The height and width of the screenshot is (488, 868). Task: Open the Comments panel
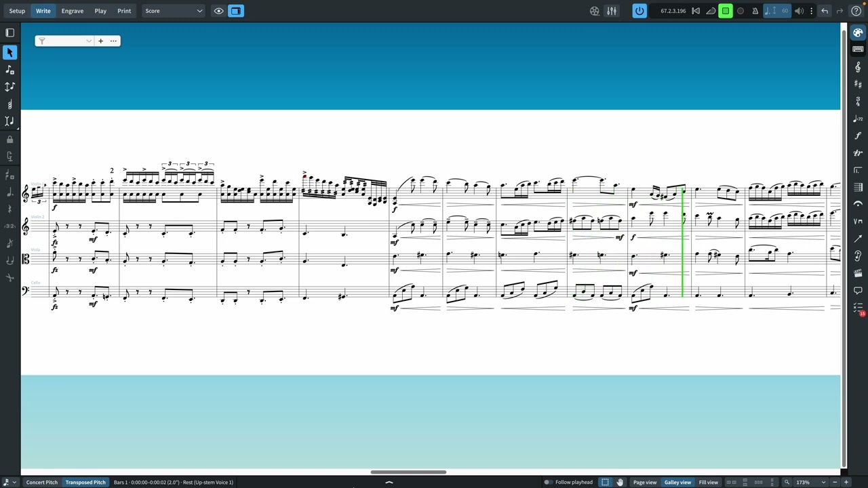pos(858,291)
